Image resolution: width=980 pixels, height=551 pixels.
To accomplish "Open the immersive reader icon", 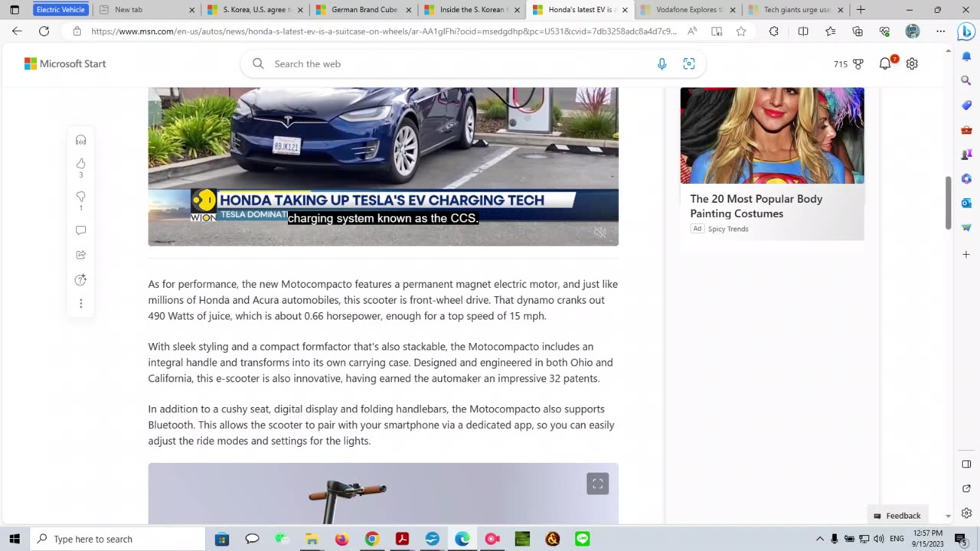I will (x=717, y=31).
